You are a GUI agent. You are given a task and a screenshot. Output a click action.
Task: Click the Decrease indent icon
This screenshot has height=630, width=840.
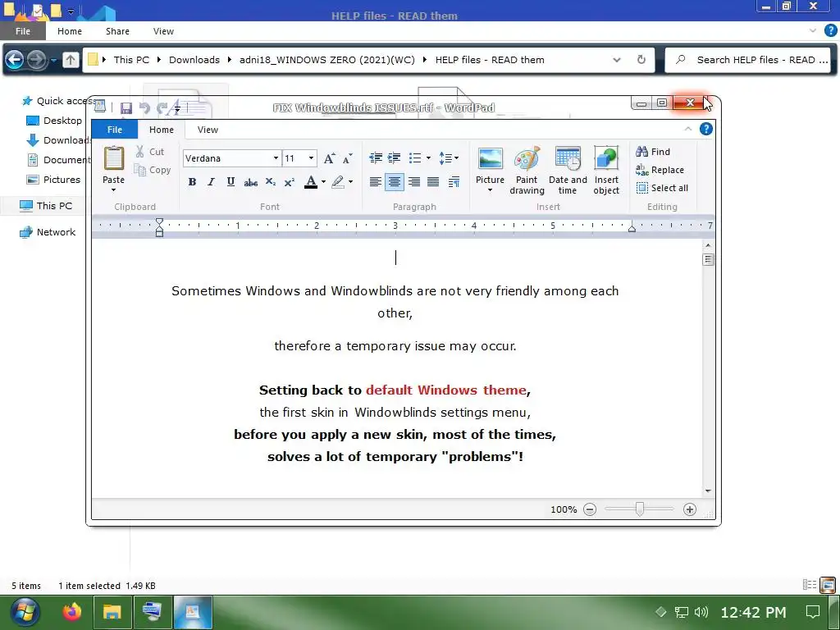point(376,158)
